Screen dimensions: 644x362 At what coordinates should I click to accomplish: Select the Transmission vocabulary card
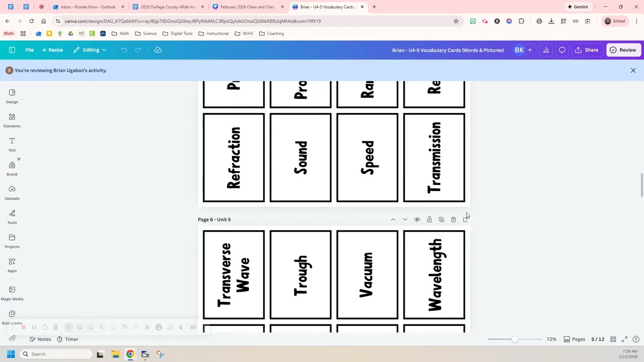(434, 157)
